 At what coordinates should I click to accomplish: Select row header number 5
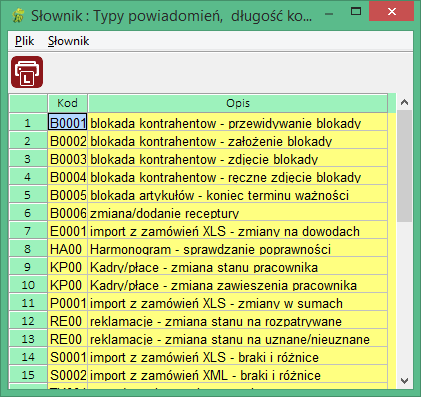click(x=28, y=195)
